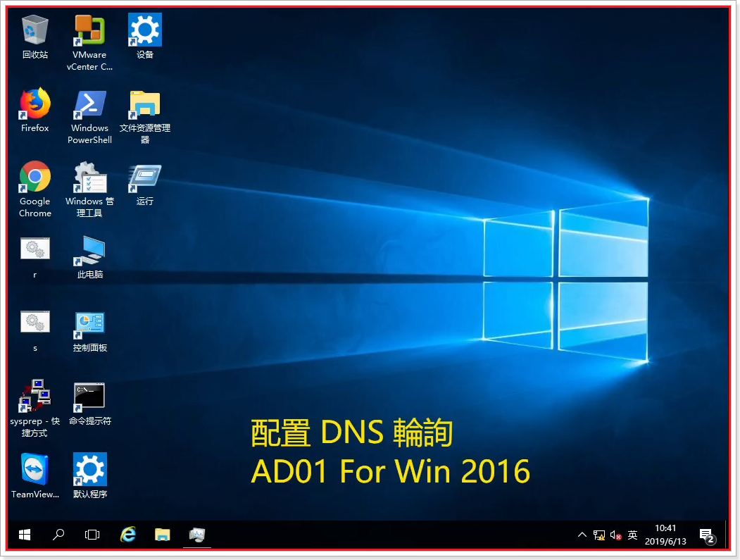740x560 pixels.
Task: Select the file named r
Action: point(35,257)
